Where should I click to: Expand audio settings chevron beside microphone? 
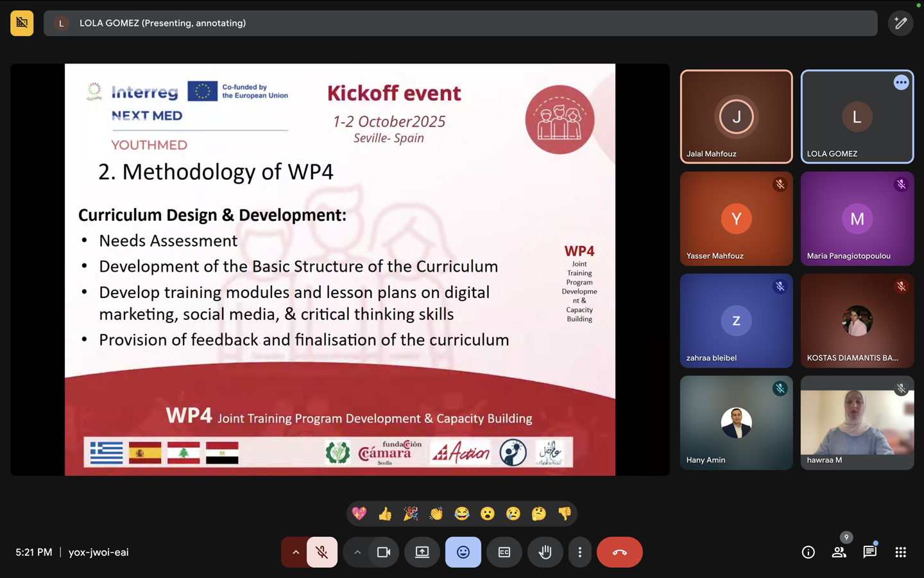[295, 552]
